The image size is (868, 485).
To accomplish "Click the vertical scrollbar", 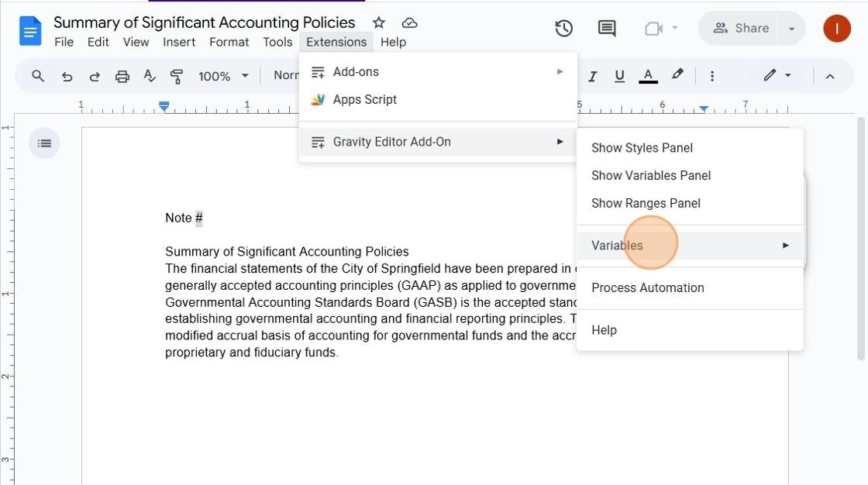I will coord(861,238).
